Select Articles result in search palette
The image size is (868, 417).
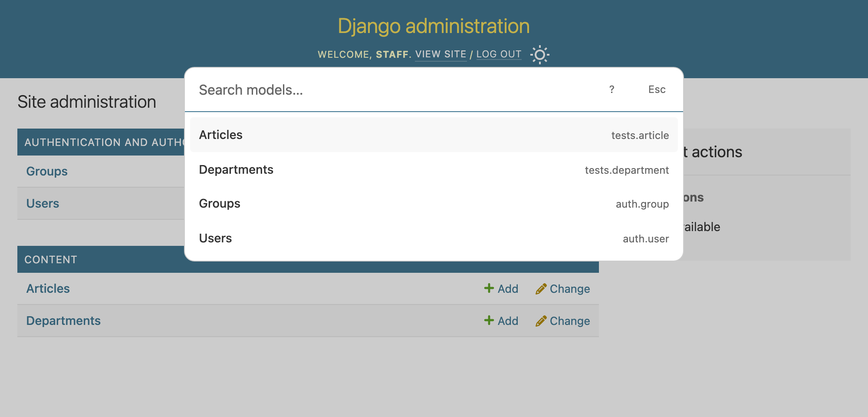434,135
